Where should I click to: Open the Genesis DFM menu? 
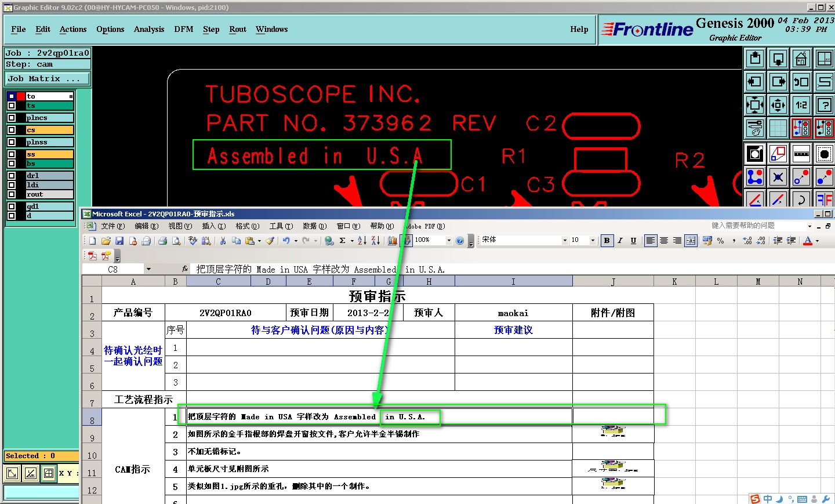184,29
